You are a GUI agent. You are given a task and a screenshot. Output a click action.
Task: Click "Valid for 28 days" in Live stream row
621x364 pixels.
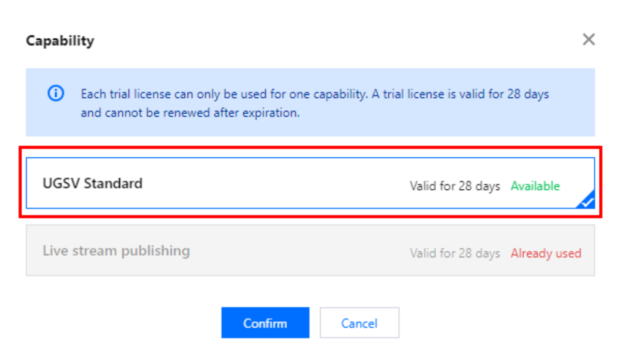coord(455,253)
